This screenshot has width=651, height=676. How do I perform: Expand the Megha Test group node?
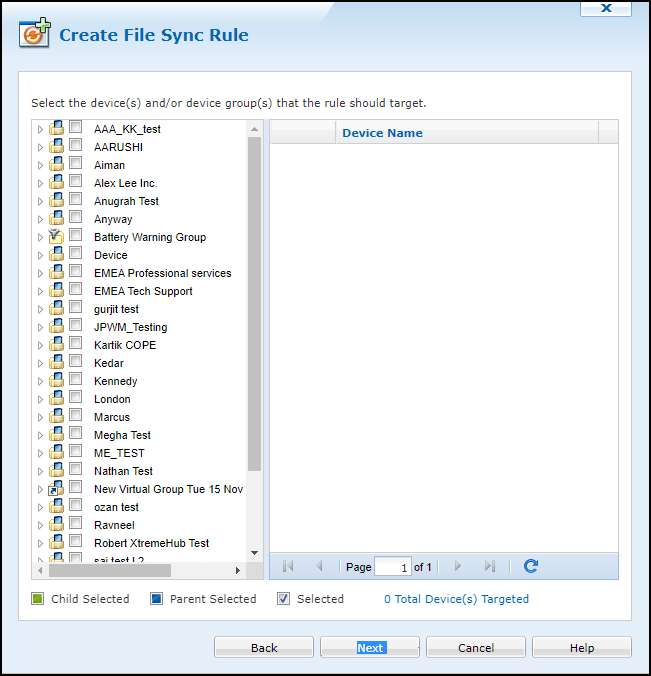[x=40, y=435]
